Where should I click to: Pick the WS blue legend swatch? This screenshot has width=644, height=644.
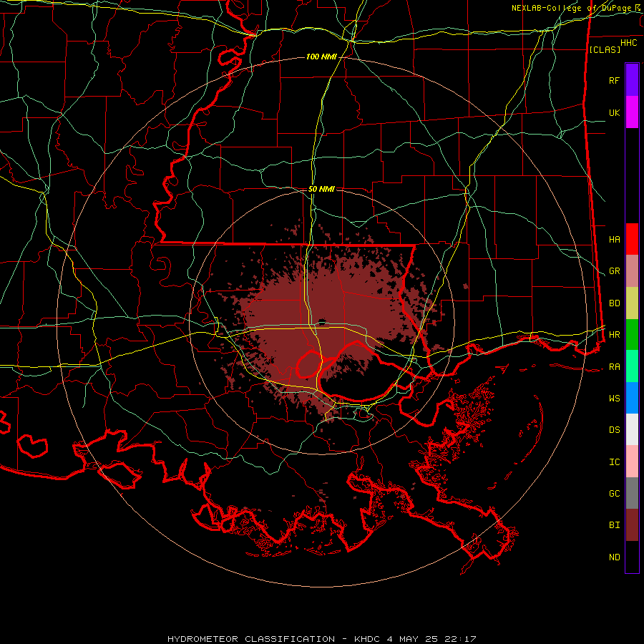[x=632, y=398]
